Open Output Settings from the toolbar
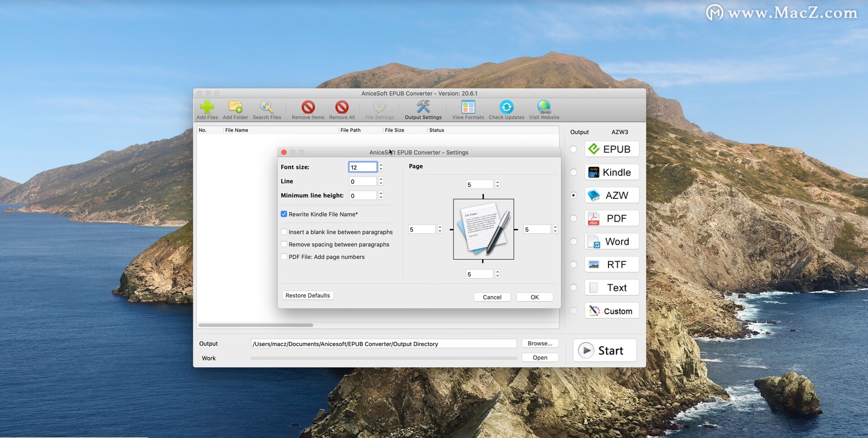This screenshot has width=868, height=438. pos(423,110)
